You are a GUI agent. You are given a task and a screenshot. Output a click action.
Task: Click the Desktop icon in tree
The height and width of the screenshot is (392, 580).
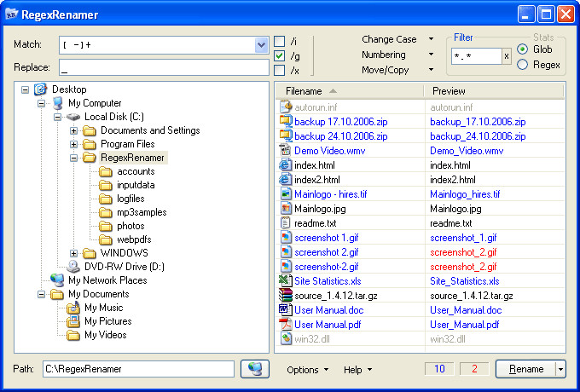click(40, 89)
